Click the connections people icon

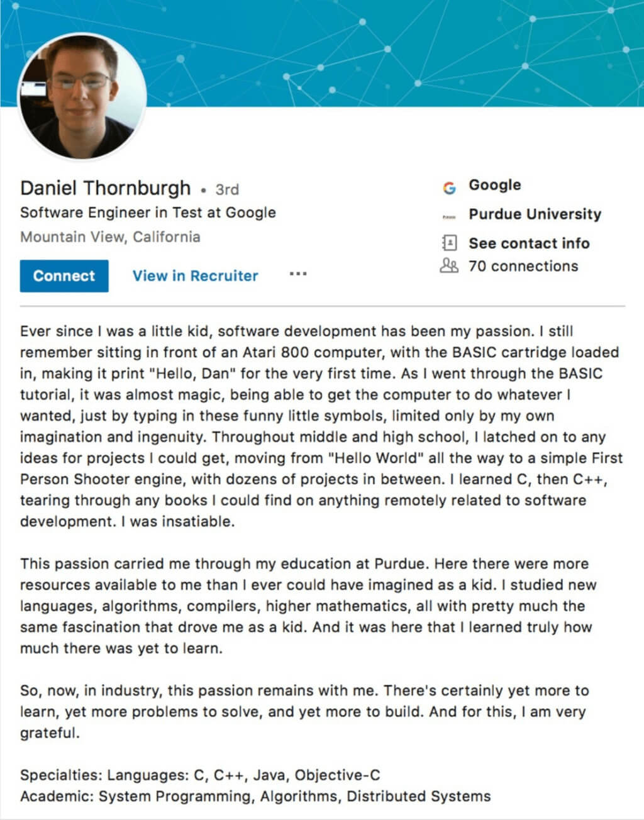click(448, 266)
